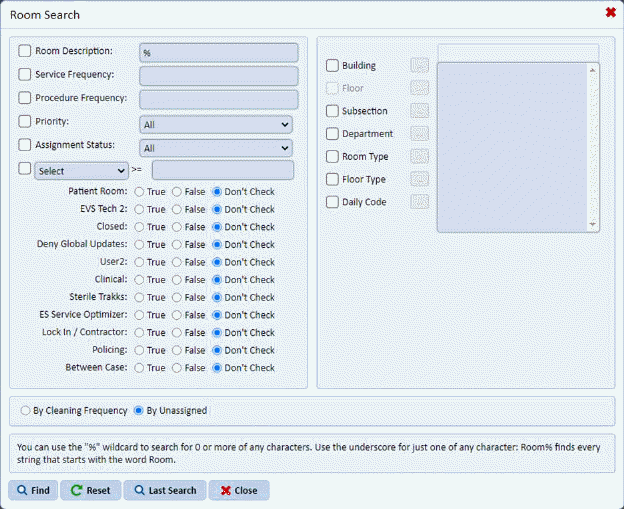Click the Last Search button
This screenshot has width=624, height=509.
click(166, 491)
